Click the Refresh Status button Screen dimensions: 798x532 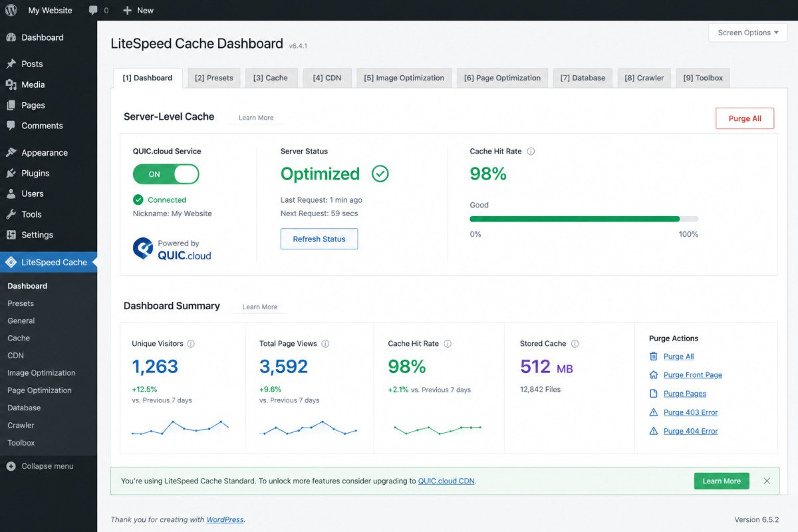click(x=319, y=239)
